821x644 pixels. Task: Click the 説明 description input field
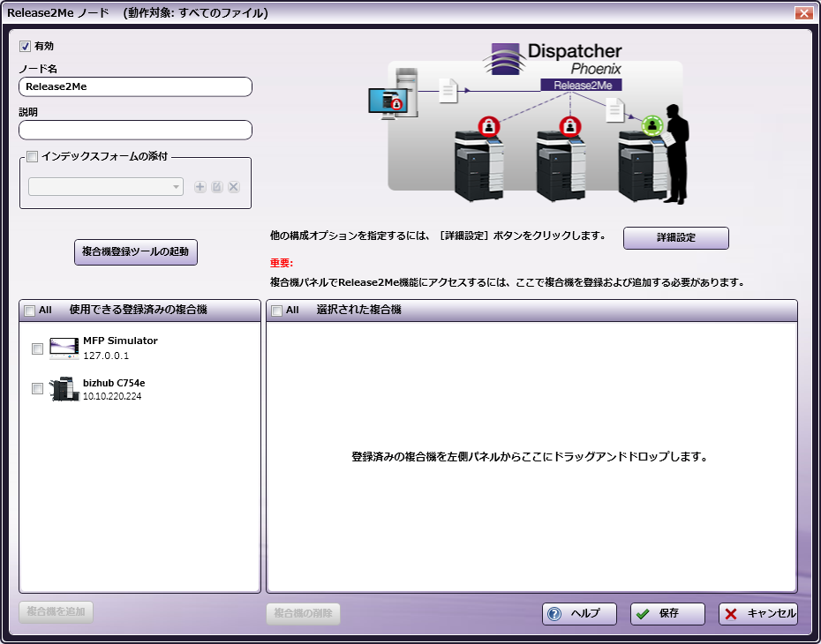136,131
